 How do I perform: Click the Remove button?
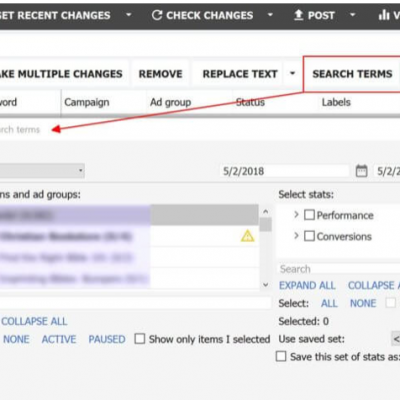click(x=160, y=74)
